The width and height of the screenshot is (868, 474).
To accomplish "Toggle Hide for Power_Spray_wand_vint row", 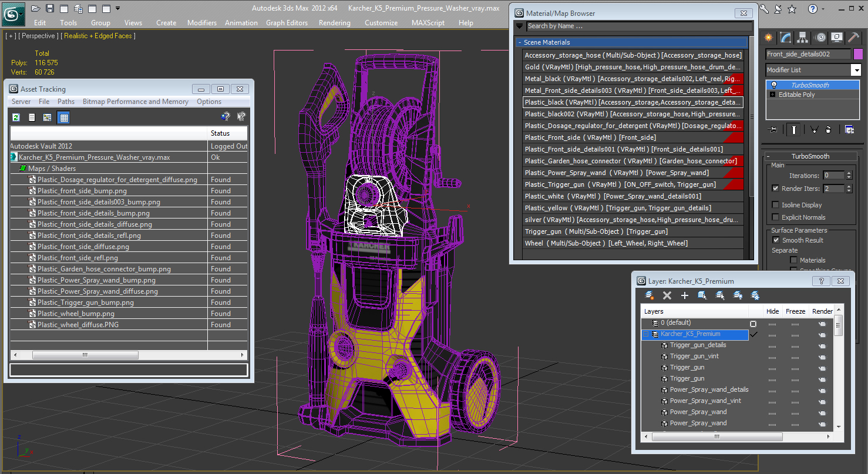I will [772, 401].
